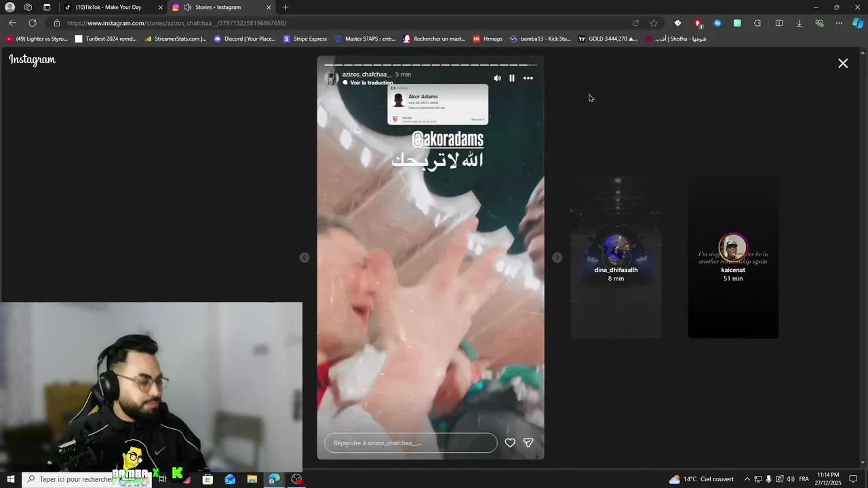
Task: Go to next story with right arrow
Action: (557, 258)
